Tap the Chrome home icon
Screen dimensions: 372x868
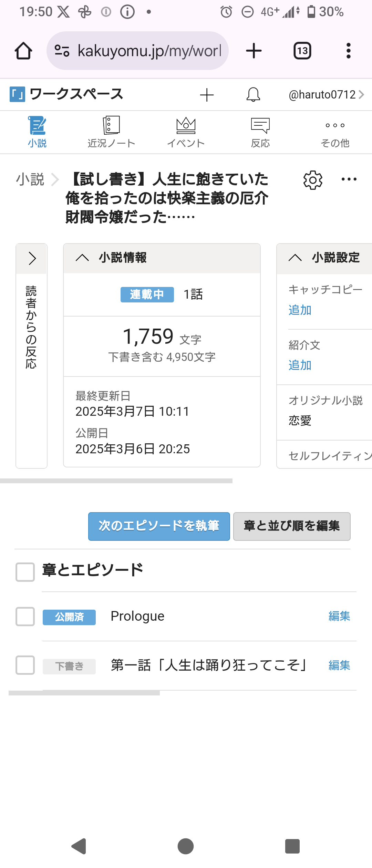pos(23,51)
